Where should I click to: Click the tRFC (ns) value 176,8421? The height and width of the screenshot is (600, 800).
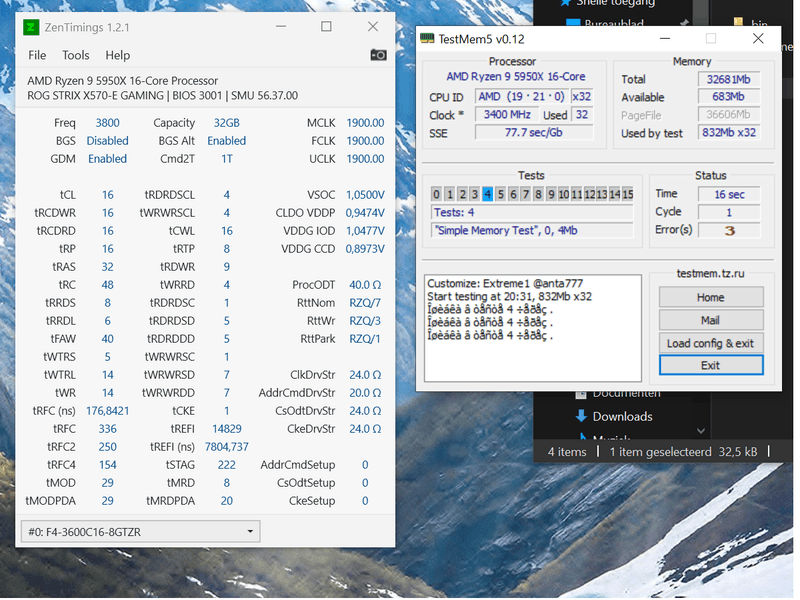[108, 411]
